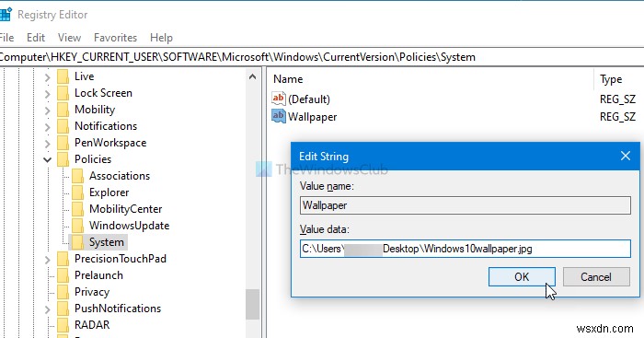This screenshot has width=644, height=338.
Task: Select the System folder icon
Action: tap(77, 242)
